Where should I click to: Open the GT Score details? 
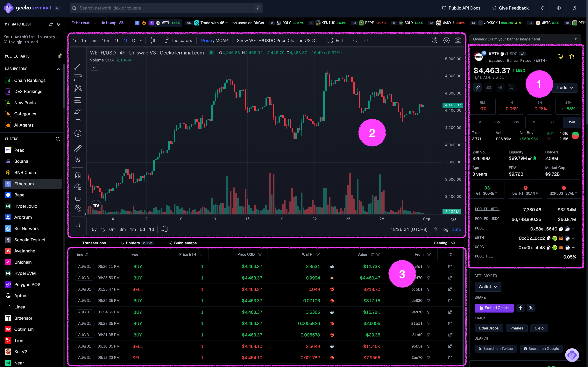[487, 190]
